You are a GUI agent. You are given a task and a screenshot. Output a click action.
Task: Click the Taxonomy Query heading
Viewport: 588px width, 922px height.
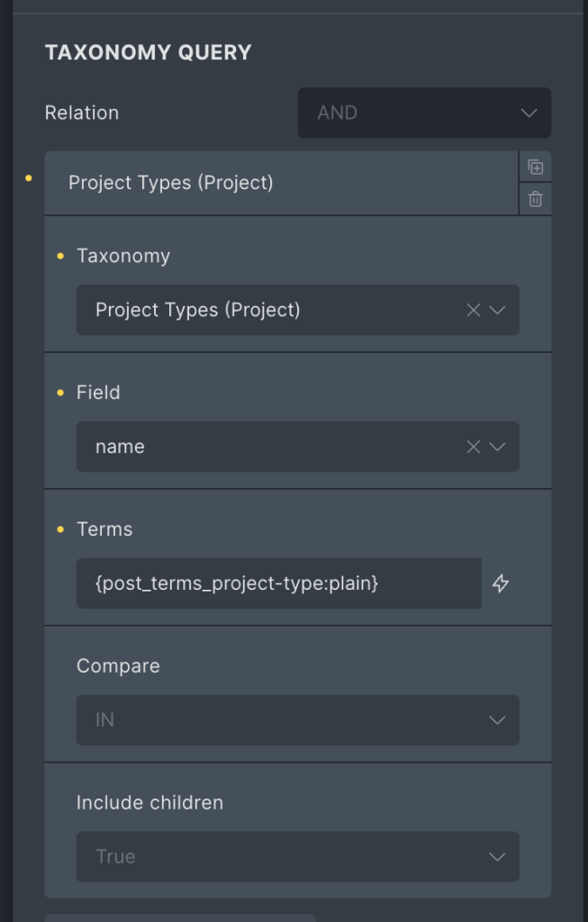(149, 52)
